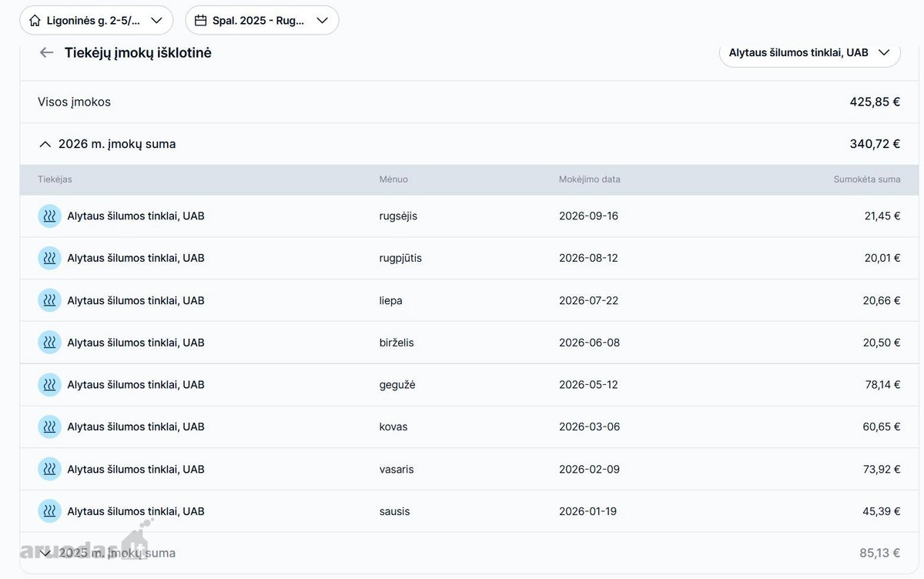Screen dimensions: 924x579
Task: Click heating icon in the rugsėjis row
Action: click(x=49, y=216)
